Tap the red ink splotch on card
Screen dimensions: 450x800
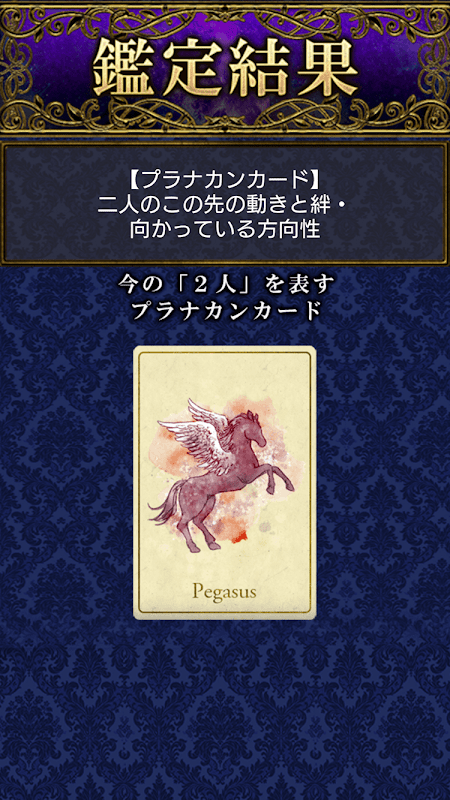coord(238,535)
